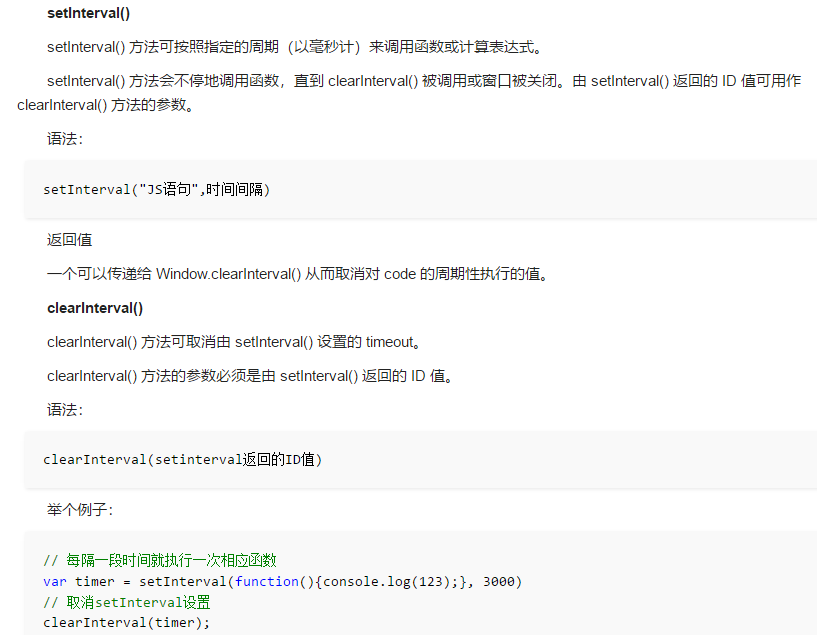
Task: Click the line "clearInterval() 方法的参数必须是由 setInterval() 返回的 ID 值。"
Action: click(x=250, y=376)
